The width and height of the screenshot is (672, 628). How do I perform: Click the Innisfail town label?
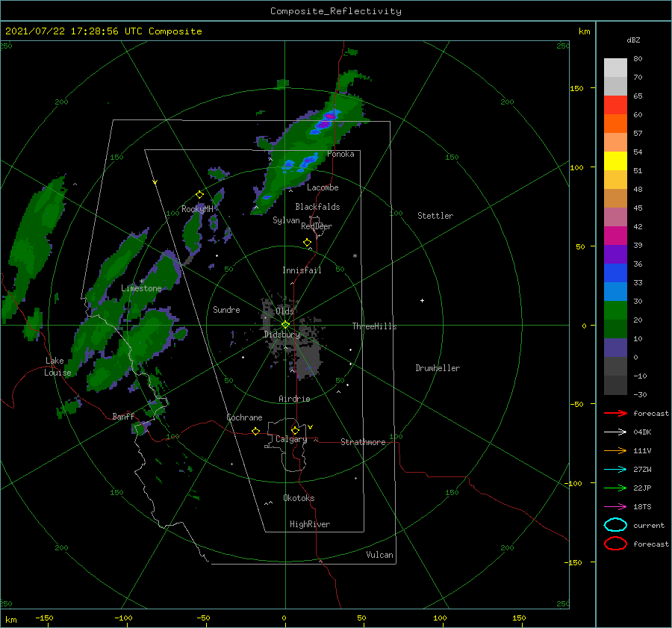coord(302,270)
